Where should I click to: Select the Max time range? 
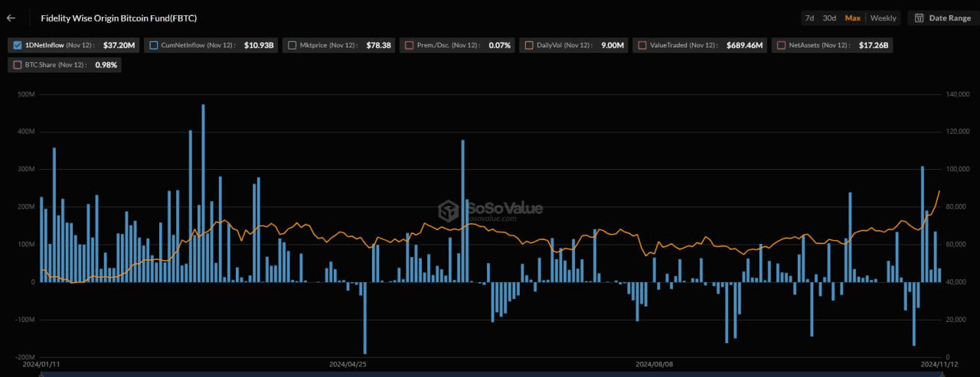pyautogui.click(x=852, y=18)
